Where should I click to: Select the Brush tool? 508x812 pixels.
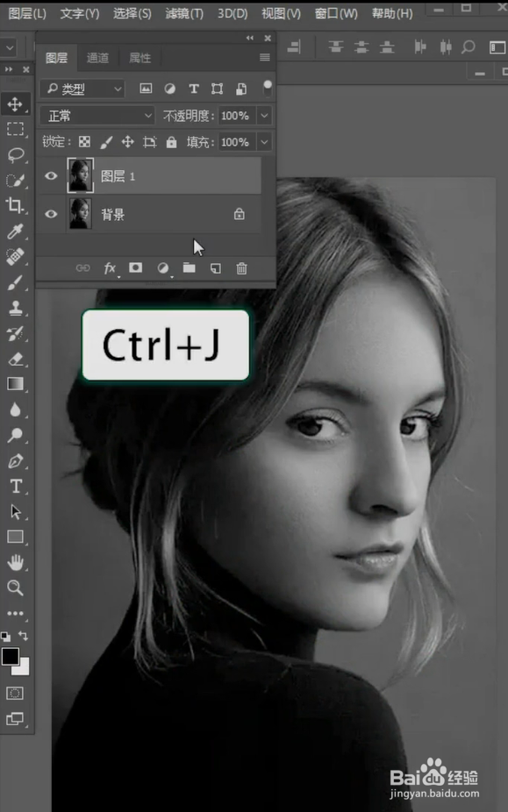point(15,282)
